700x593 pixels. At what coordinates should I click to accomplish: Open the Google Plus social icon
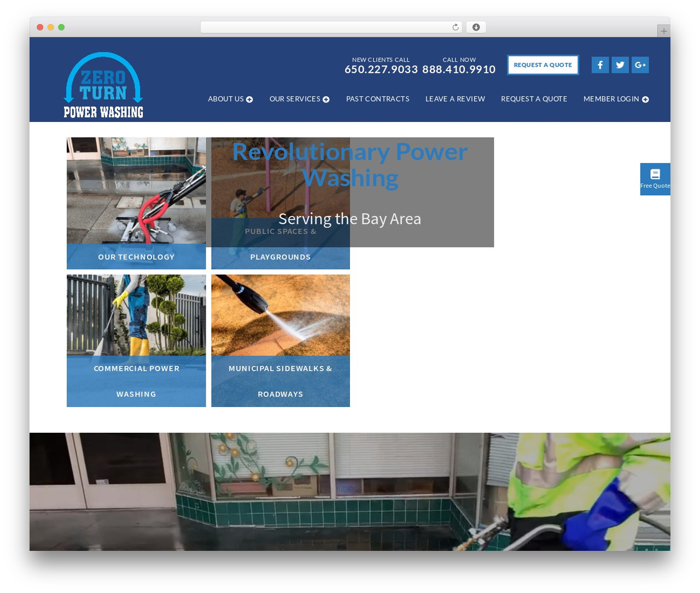(x=640, y=65)
